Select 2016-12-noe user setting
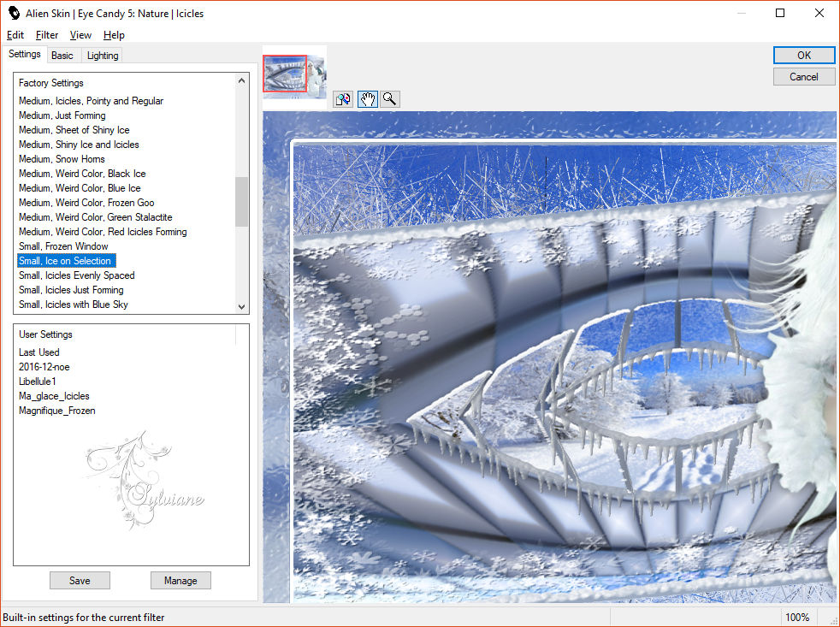This screenshot has width=840, height=627. coord(44,367)
